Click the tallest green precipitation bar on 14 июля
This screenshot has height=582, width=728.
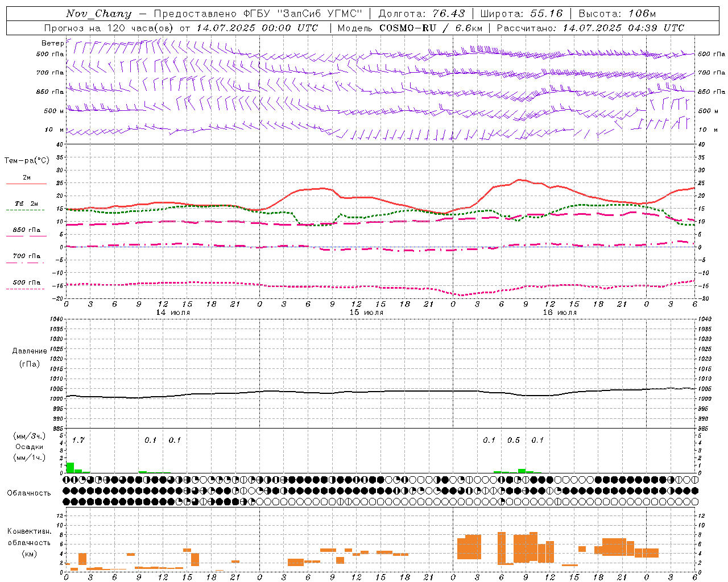(70, 468)
